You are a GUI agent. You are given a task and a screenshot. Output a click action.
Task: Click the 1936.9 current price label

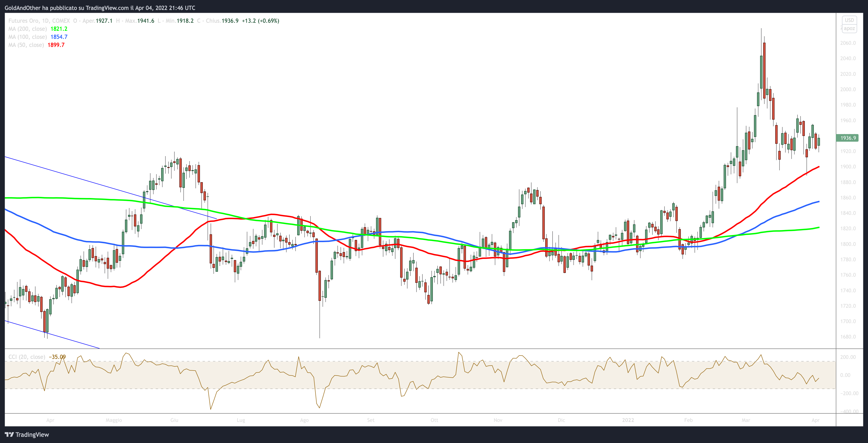(x=847, y=138)
